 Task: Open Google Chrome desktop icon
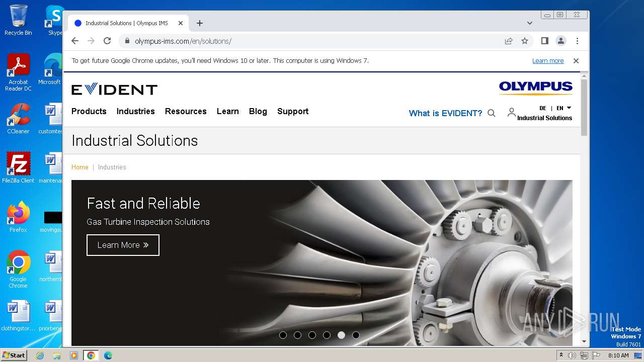(x=18, y=269)
